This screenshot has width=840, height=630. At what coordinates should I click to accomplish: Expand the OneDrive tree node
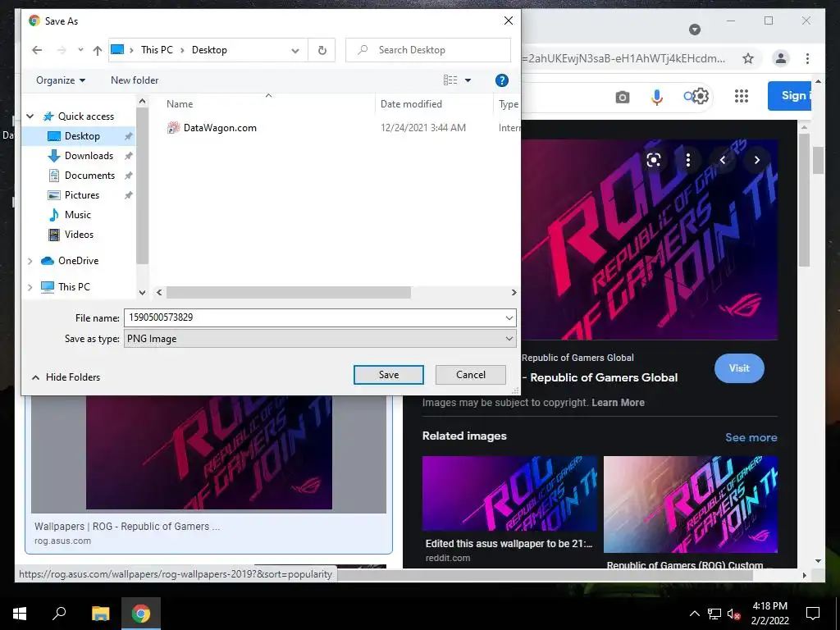pos(30,261)
